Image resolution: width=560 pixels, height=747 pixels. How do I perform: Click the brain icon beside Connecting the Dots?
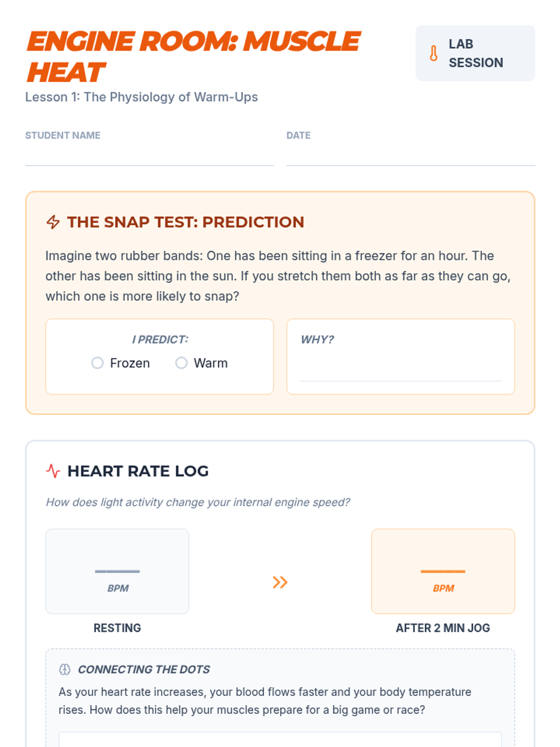pyautogui.click(x=65, y=669)
